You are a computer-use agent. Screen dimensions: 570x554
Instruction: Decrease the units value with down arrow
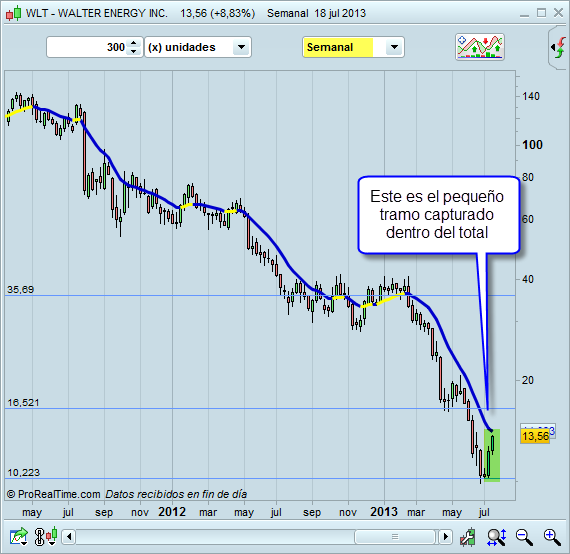coord(134,51)
